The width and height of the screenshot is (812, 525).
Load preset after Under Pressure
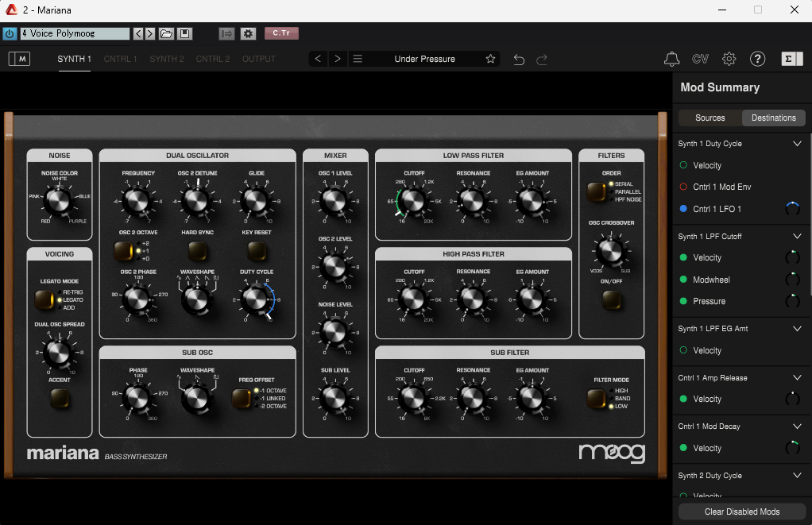point(338,59)
